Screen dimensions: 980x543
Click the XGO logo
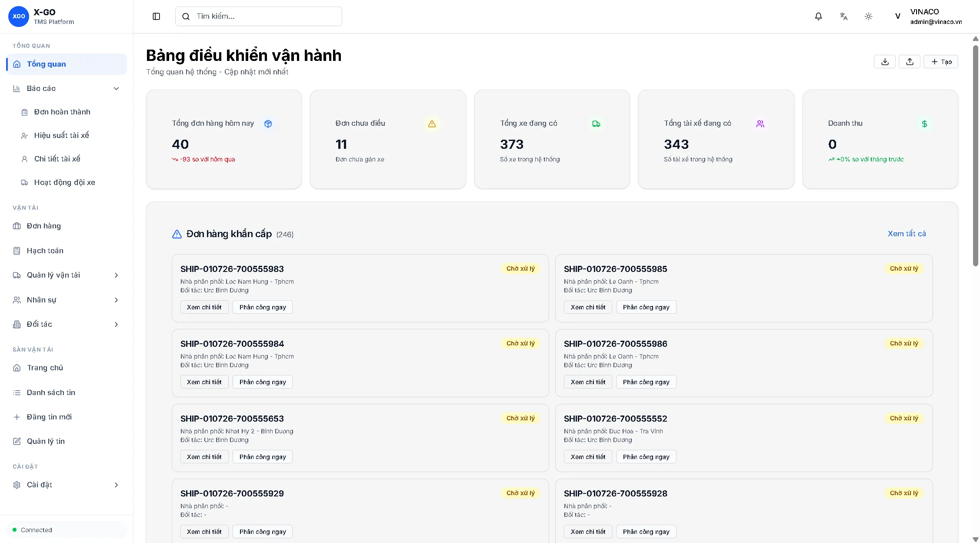[19, 17]
